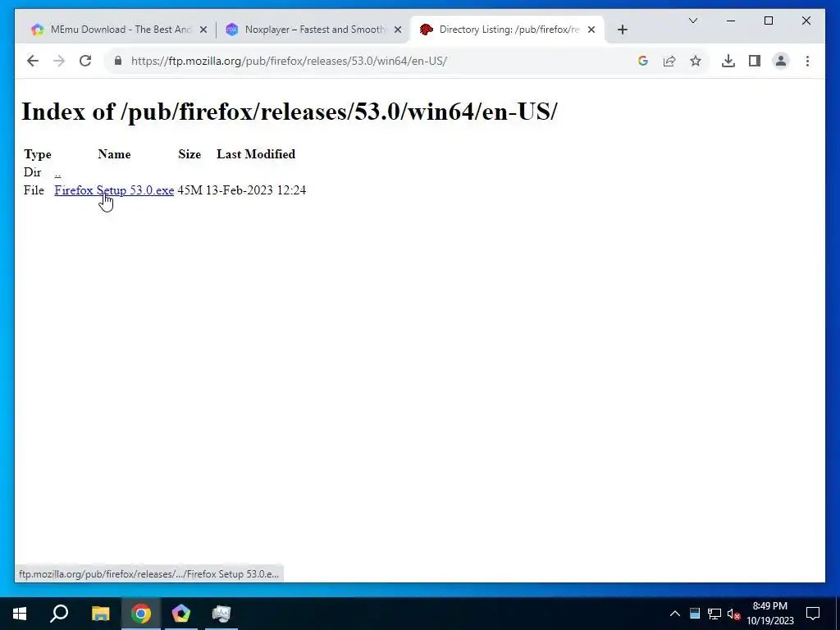Click the network icon in system tray

tap(714, 614)
